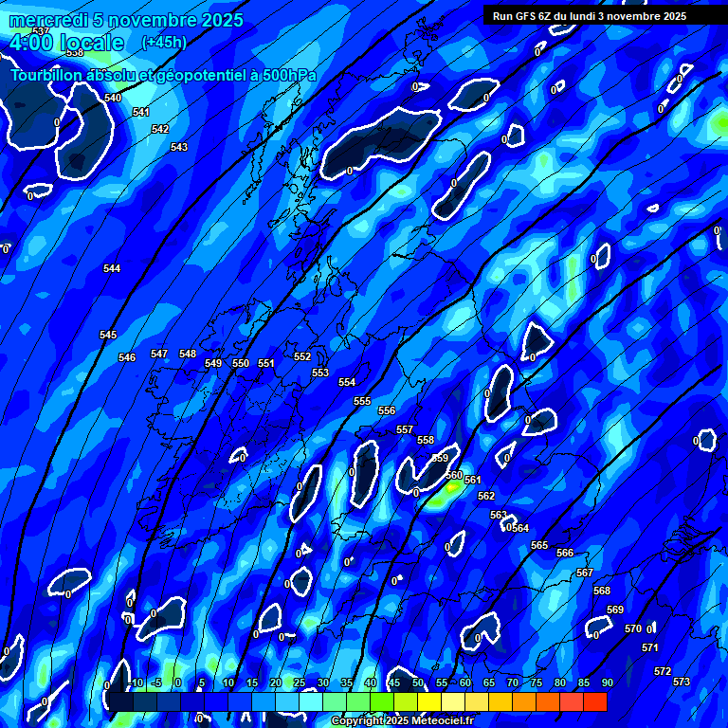Click the 573 contour label

681,682
